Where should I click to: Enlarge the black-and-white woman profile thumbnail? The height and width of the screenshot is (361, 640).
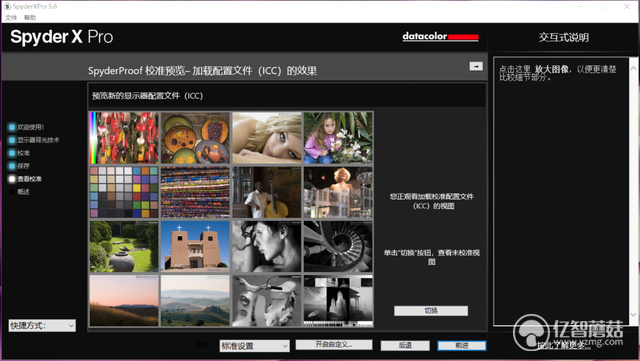click(267, 247)
